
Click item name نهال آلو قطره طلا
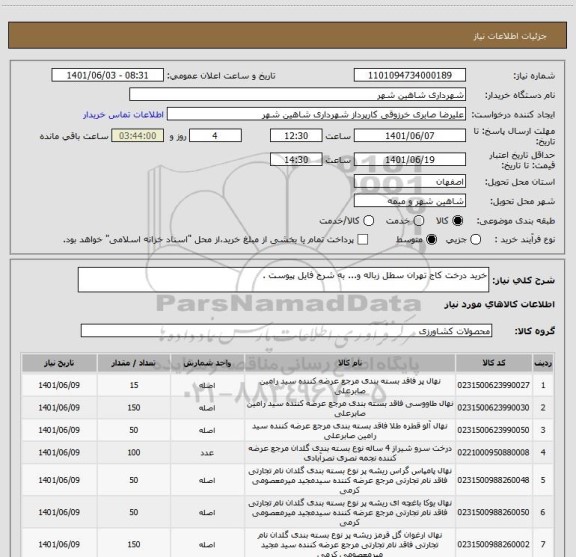(350, 431)
